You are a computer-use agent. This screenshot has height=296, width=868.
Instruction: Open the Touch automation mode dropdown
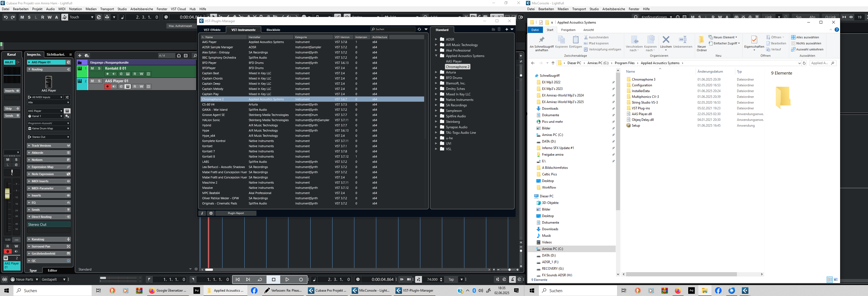(x=82, y=17)
